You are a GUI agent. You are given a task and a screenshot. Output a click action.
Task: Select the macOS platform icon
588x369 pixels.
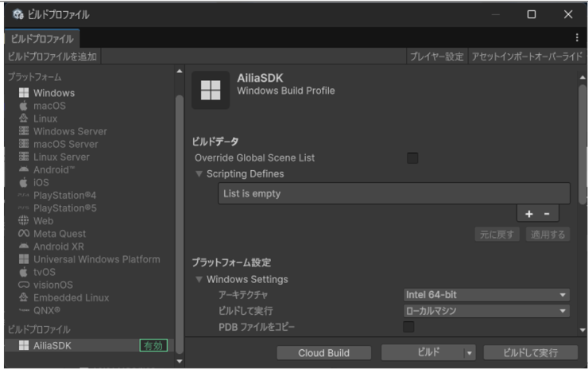pyautogui.click(x=24, y=106)
